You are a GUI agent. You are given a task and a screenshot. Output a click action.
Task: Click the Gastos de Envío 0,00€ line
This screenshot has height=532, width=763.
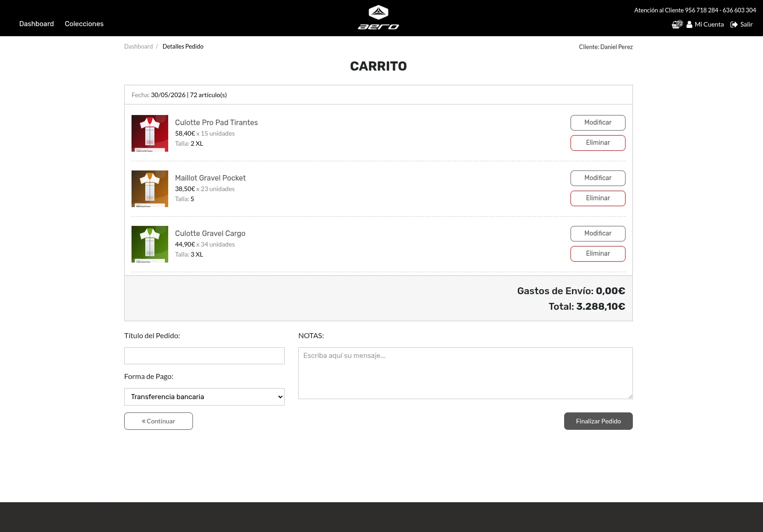(x=571, y=291)
